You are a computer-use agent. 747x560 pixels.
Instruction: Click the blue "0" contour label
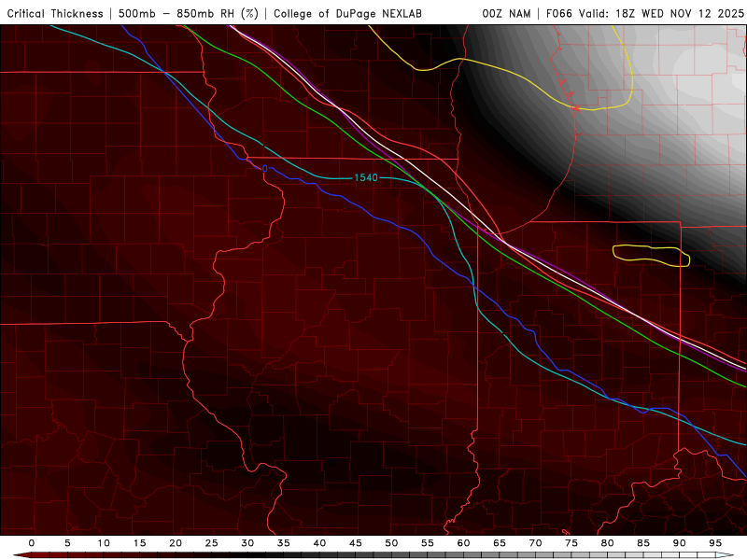click(x=265, y=169)
